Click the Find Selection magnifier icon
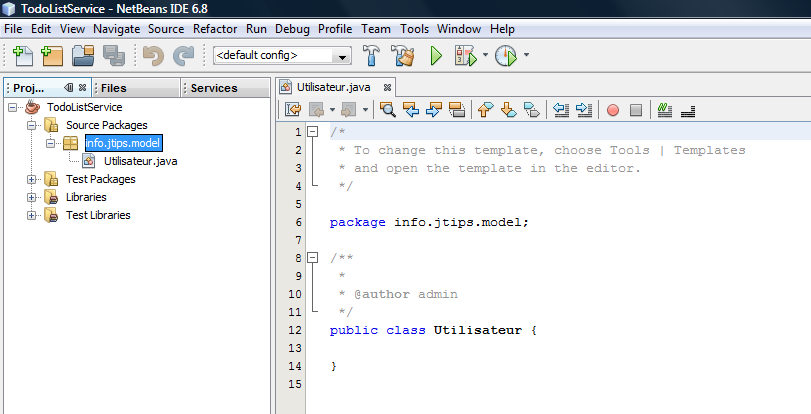This screenshot has height=414, width=811. tap(387, 109)
